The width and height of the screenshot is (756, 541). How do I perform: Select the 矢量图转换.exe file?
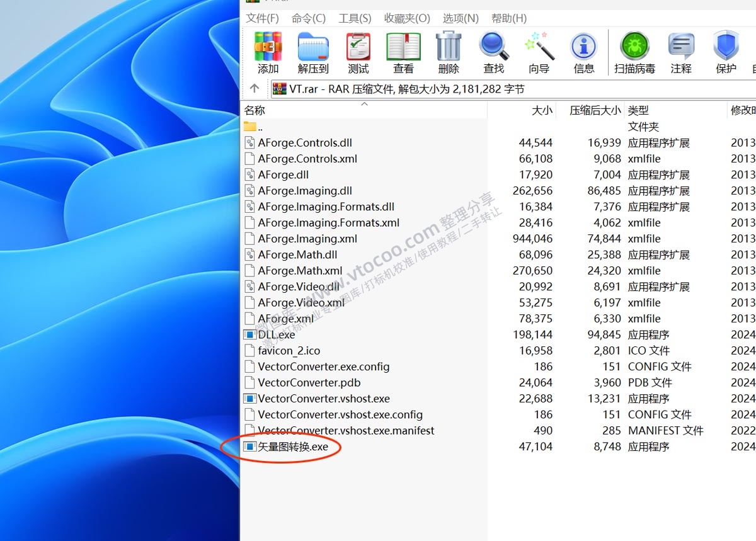293,447
